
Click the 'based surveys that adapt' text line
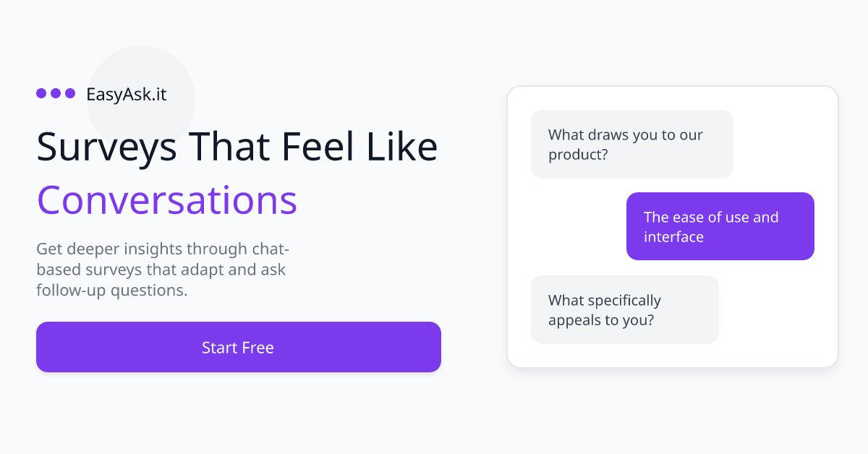(x=161, y=270)
